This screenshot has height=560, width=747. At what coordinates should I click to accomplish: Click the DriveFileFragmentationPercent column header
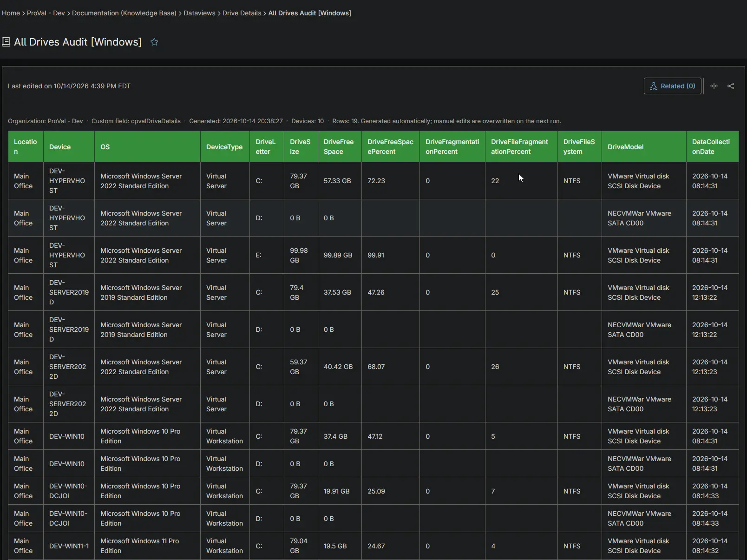(x=521, y=146)
